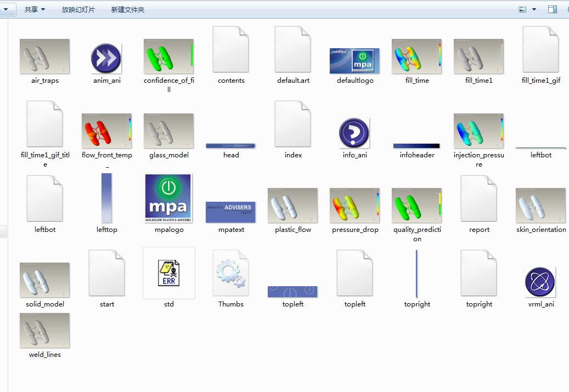
Task: Select the gray fill_time1 thumbnail
Action: (478, 56)
